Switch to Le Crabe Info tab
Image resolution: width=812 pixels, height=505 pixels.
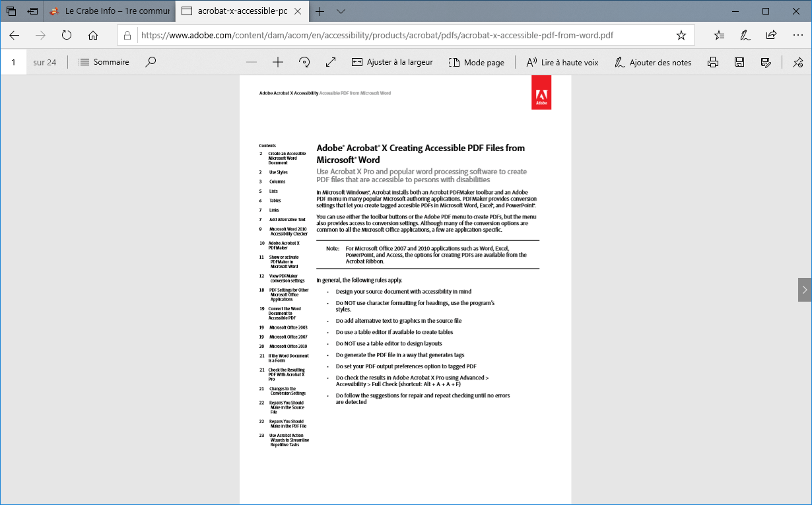click(110, 11)
